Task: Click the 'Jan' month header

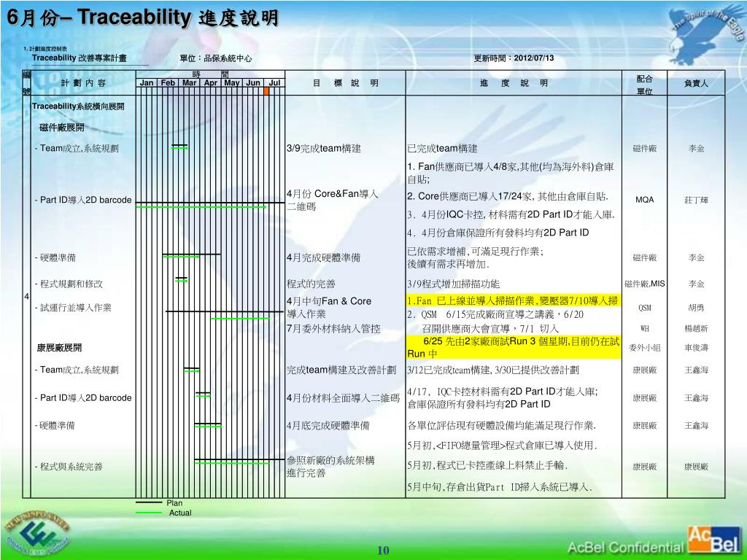Action: (146, 83)
